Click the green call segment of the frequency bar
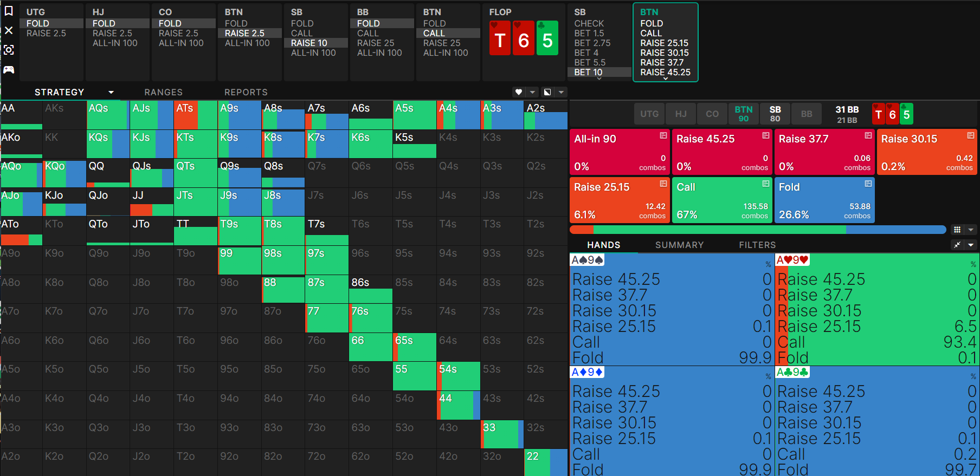This screenshot has width=980, height=476. (x=720, y=230)
